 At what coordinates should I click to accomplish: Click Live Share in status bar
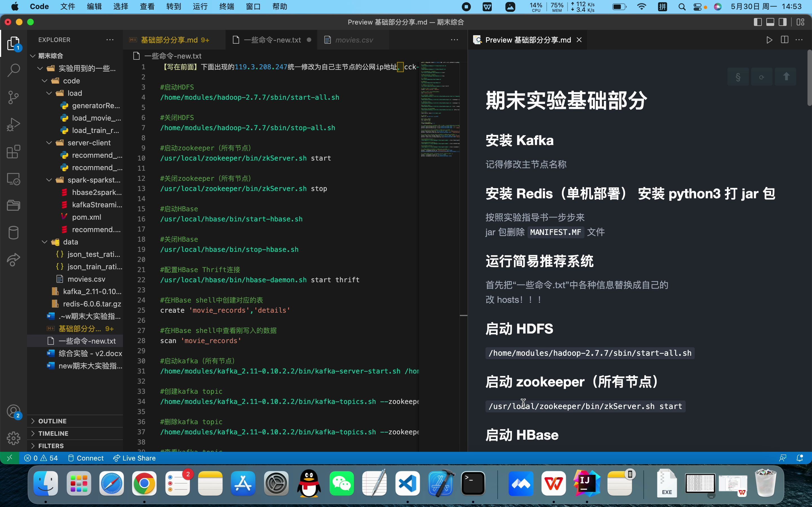134,458
